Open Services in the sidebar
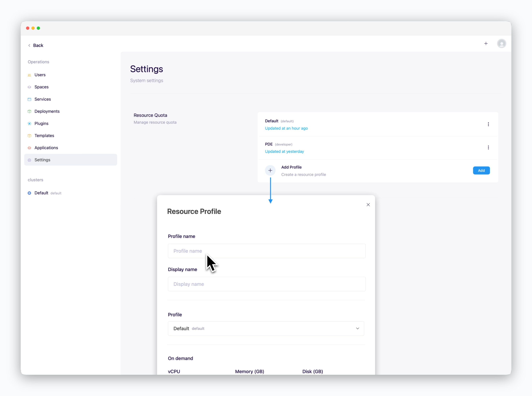This screenshot has width=532, height=396. click(71, 99)
